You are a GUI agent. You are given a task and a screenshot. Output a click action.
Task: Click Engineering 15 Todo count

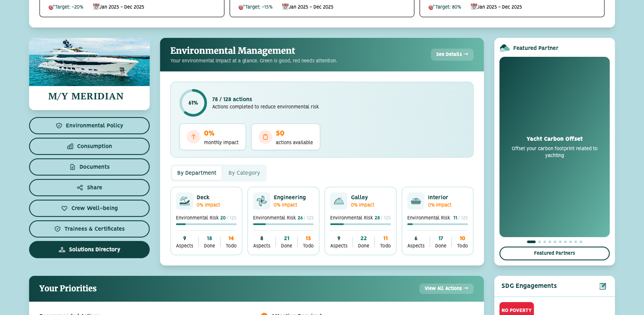click(308, 238)
